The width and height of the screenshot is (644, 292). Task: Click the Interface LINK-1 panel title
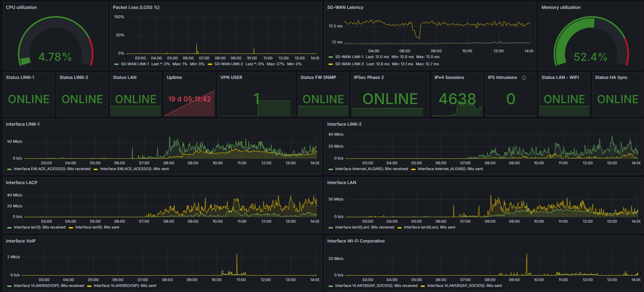(x=23, y=124)
